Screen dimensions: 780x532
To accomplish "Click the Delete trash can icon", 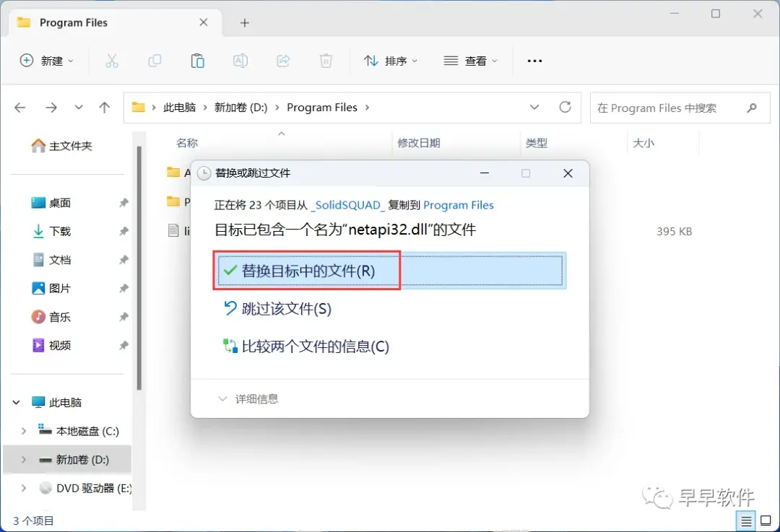I will coord(326,61).
